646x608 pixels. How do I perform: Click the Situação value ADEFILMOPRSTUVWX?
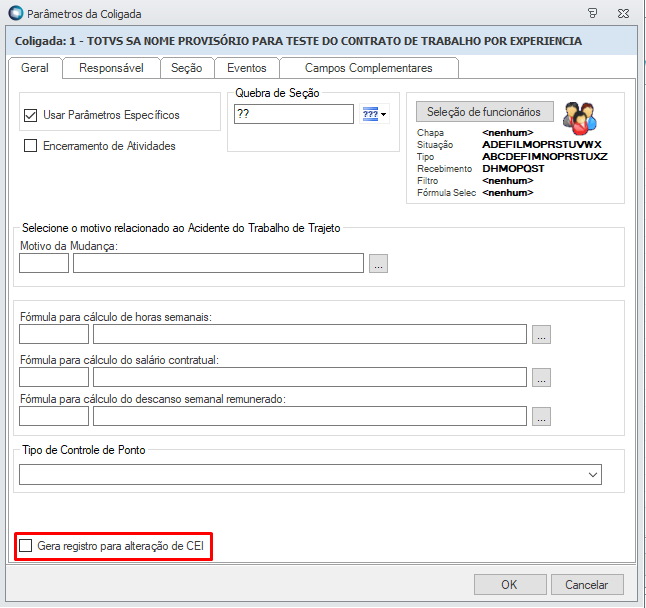pyautogui.click(x=542, y=145)
